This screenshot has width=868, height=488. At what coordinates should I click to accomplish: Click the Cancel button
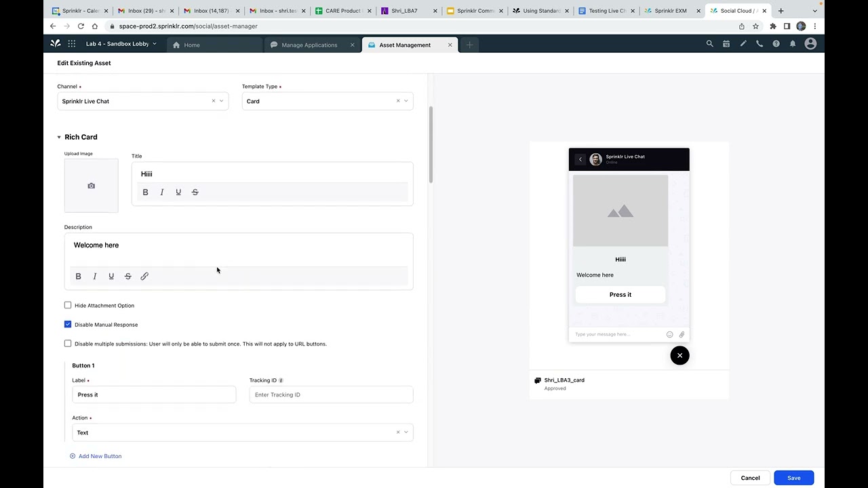[x=750, y=479]
